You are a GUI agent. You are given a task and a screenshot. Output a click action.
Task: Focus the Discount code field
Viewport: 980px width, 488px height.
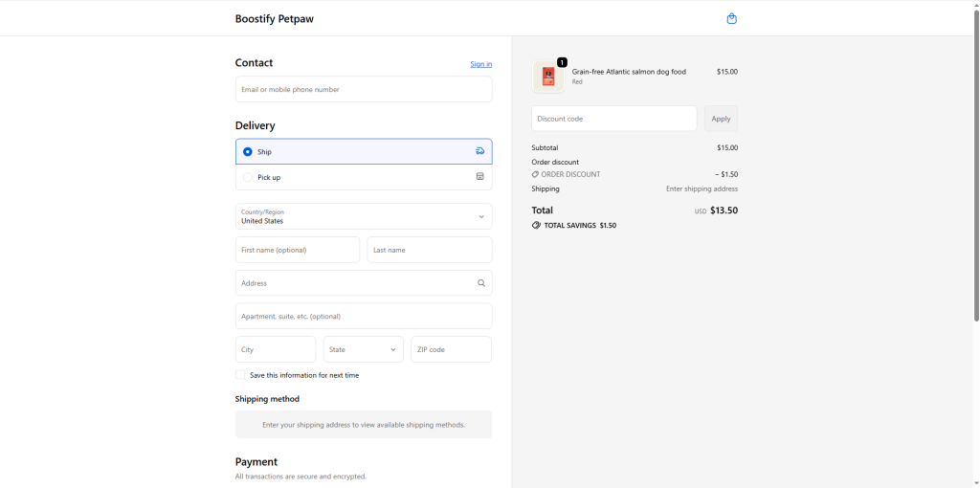pyautogui.click(x=613, y=119)
